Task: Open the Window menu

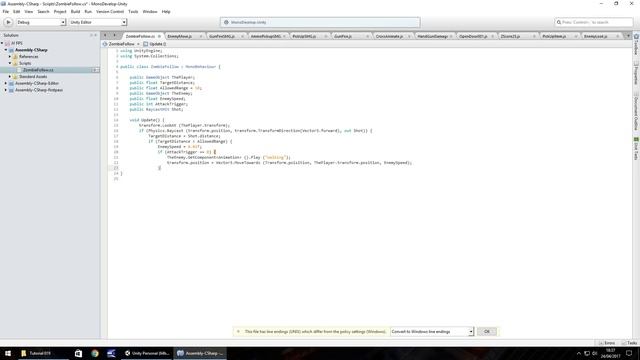Action: point(150,12)
